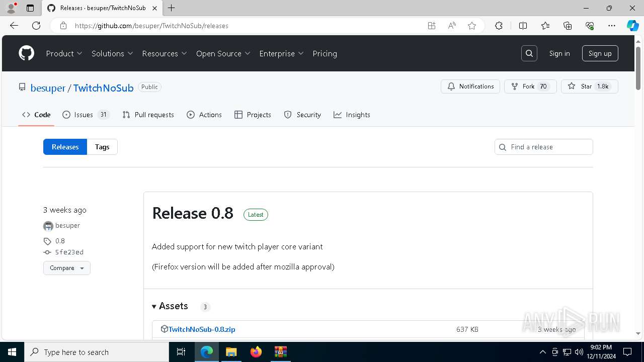
Task: Open the app available icon in address bar
Action: tap(432, 26)
